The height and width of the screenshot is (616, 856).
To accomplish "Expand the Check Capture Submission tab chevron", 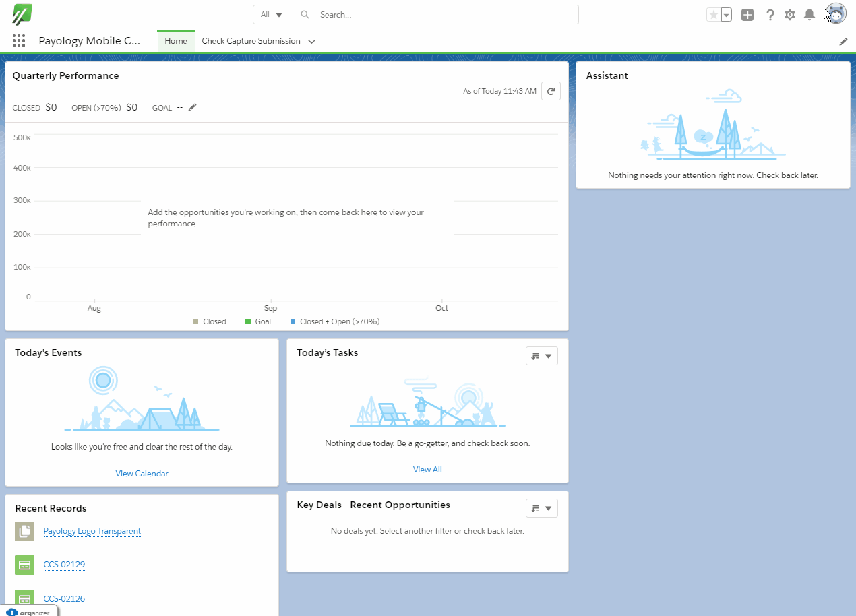I will click(x=311, y=42).
